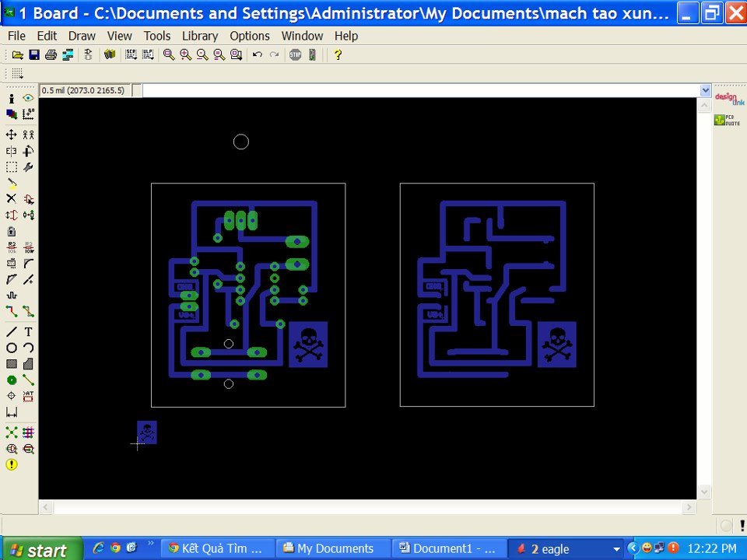Open the Edit menu

coord(47,37)
